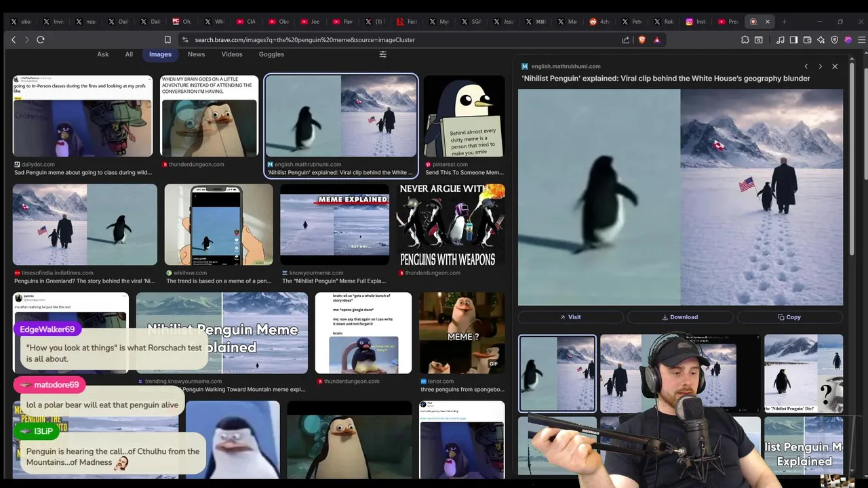Open the wikihow.com phone penguin image
Screen dimensions: 868x488
[218, 224]
